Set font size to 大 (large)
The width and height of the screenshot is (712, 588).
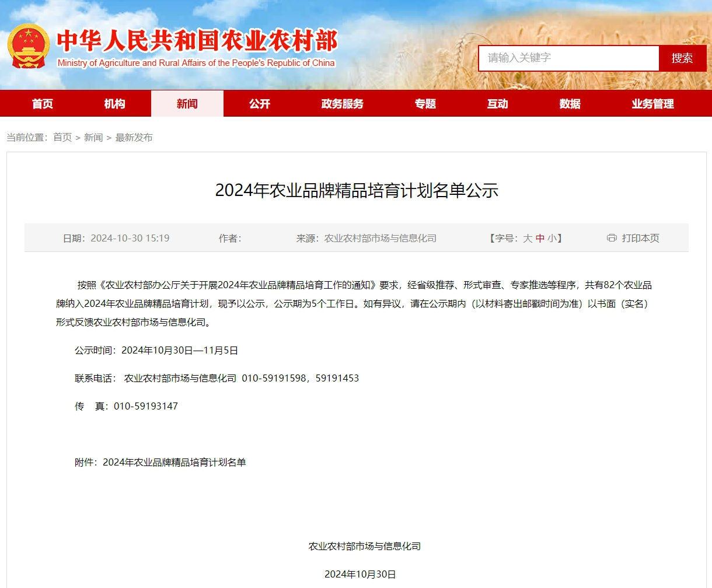(528, 239)
